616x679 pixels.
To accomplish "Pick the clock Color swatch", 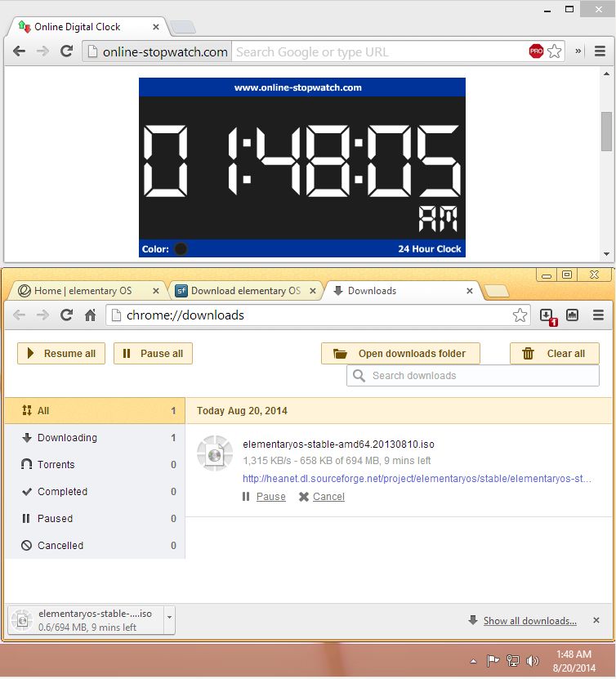I will click(181, 249).
